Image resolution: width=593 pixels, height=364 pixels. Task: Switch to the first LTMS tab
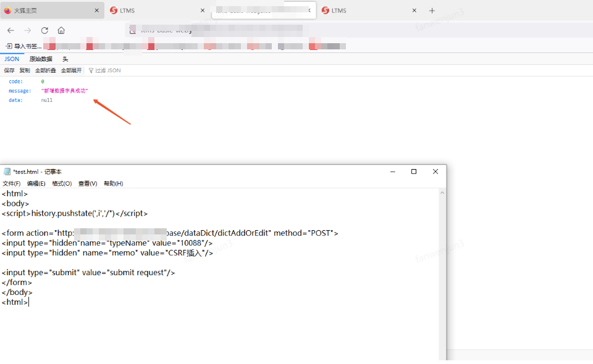[x=157, y=10]
